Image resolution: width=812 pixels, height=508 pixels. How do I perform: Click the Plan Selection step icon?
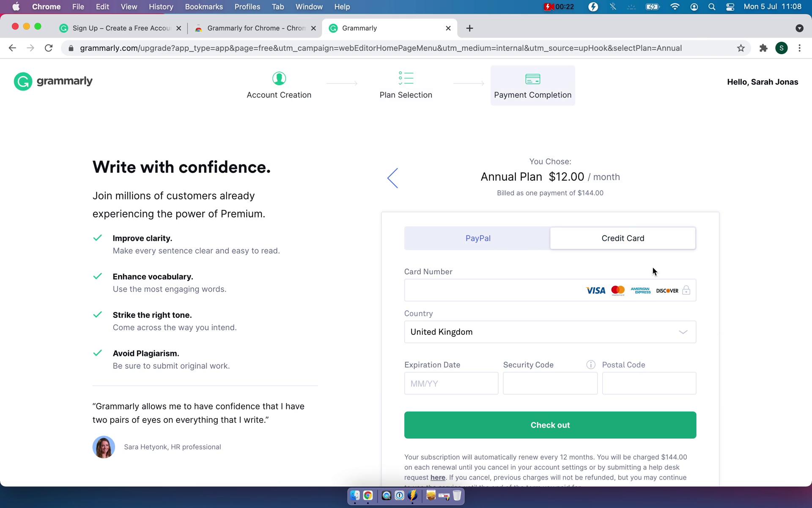point(406,78)
